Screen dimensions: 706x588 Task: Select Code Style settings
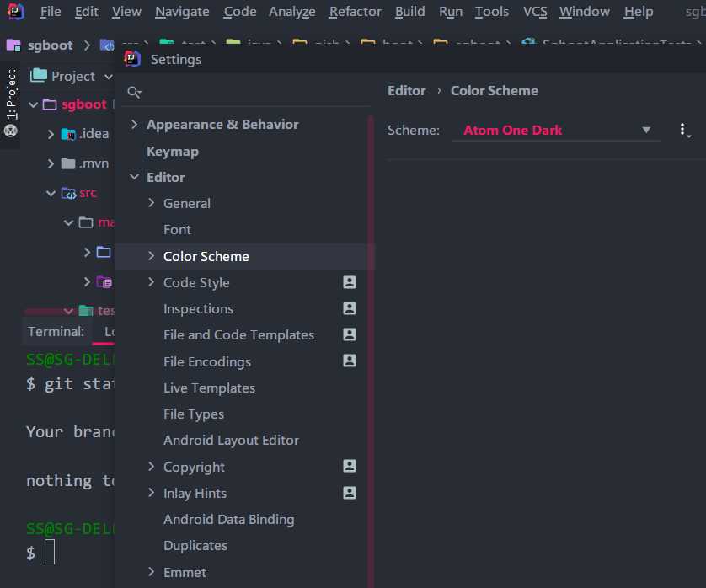coord(196,283)
